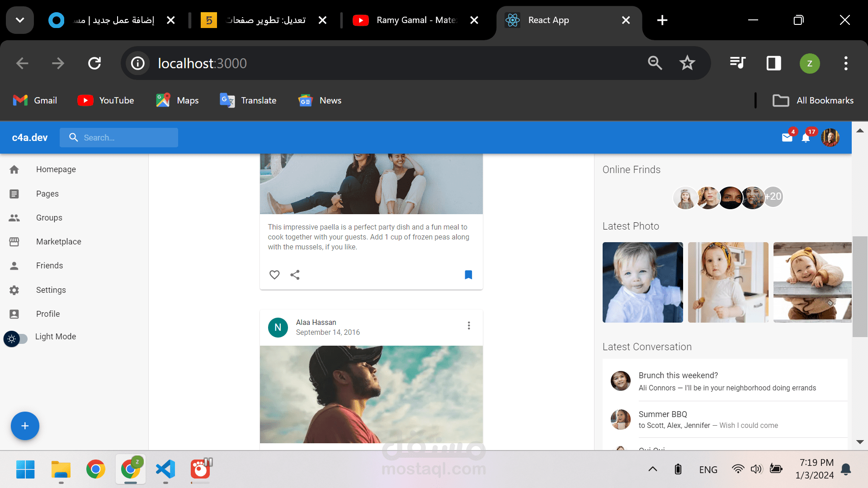868x488 pixels.
Task: Open the tab search dropdown arrow
Action: pos(20,20)
